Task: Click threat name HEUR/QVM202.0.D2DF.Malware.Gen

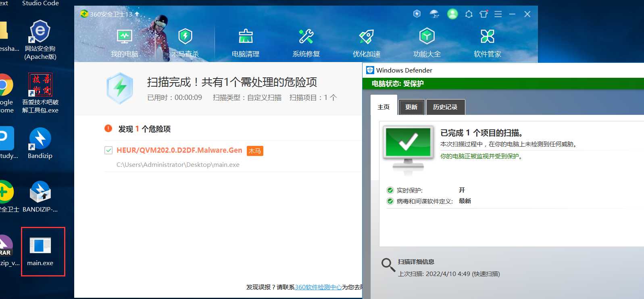Action: (179, 150)
